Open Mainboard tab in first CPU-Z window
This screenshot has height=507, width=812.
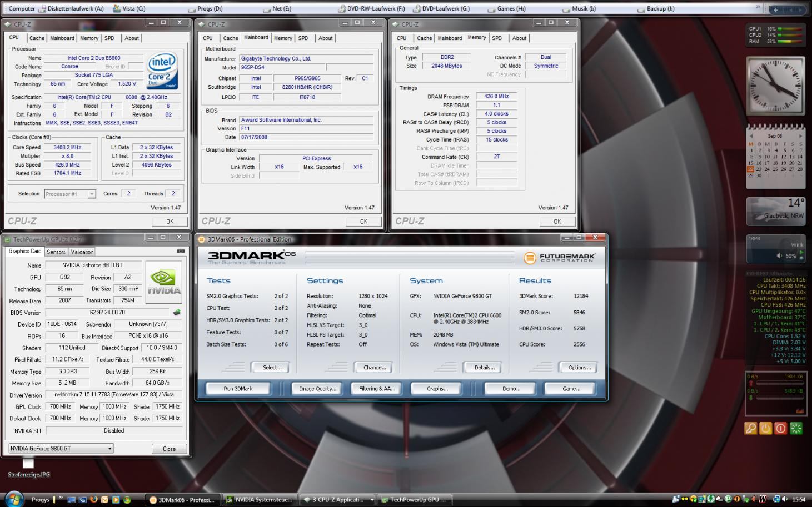point(62,38)
